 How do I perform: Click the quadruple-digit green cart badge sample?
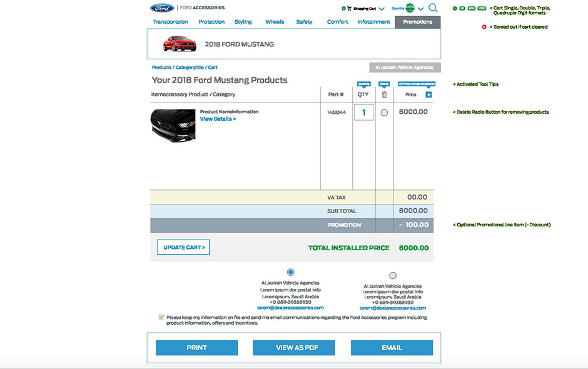pyautogui.click(x=482, y=8)
